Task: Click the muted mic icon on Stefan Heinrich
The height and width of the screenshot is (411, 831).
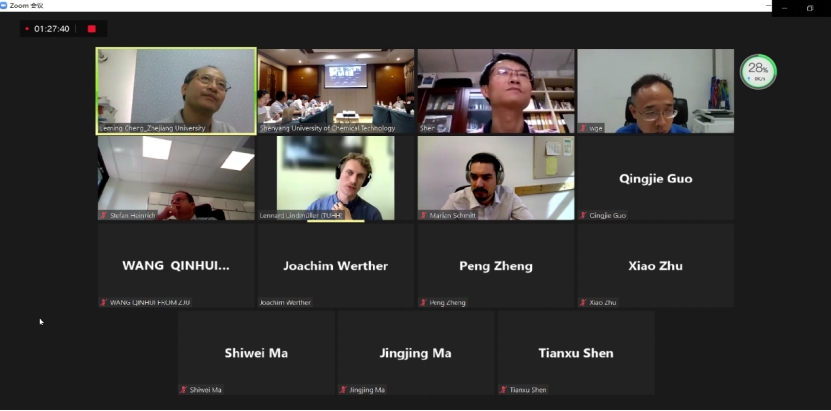Action: point(104,216)
